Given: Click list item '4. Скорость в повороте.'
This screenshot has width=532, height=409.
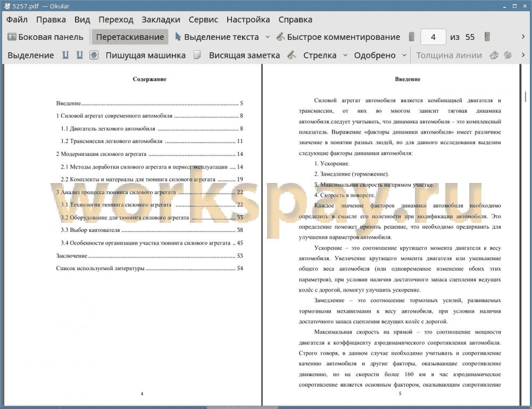Looking at the screenshot, I should (345, 195).
